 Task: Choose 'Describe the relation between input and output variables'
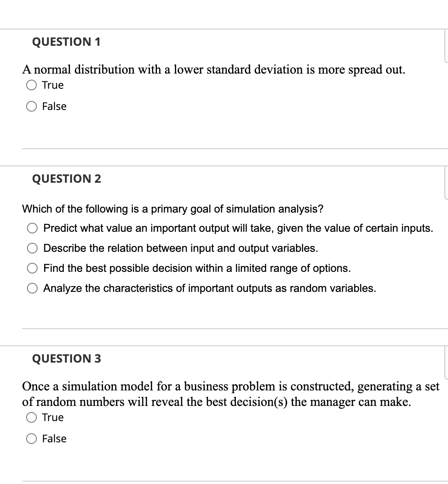pyautogui.click(x=32, y=248)
